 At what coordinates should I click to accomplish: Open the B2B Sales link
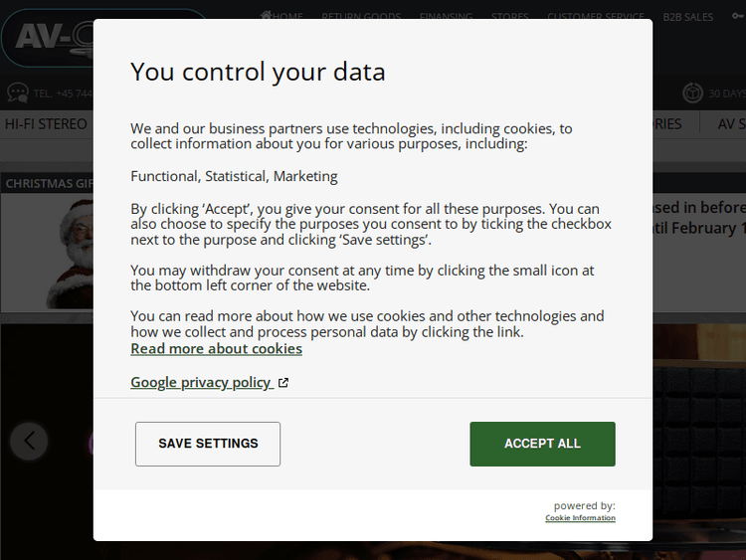pyautogui.click(x=688, y=17)
